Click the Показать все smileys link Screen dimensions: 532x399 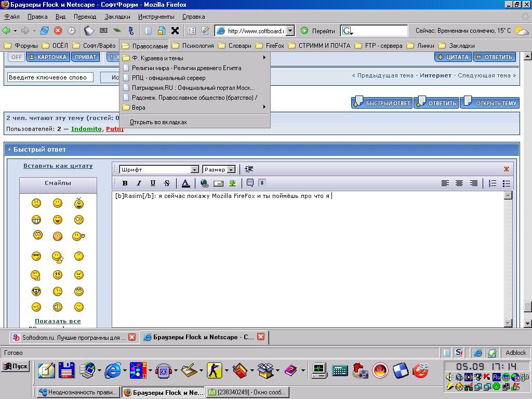click(58, 321)
